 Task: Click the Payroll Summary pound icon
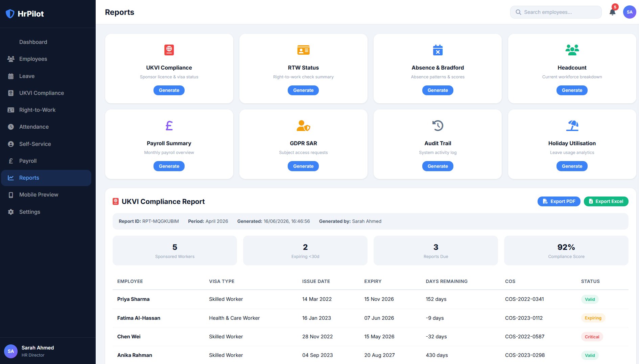(169, 126)
